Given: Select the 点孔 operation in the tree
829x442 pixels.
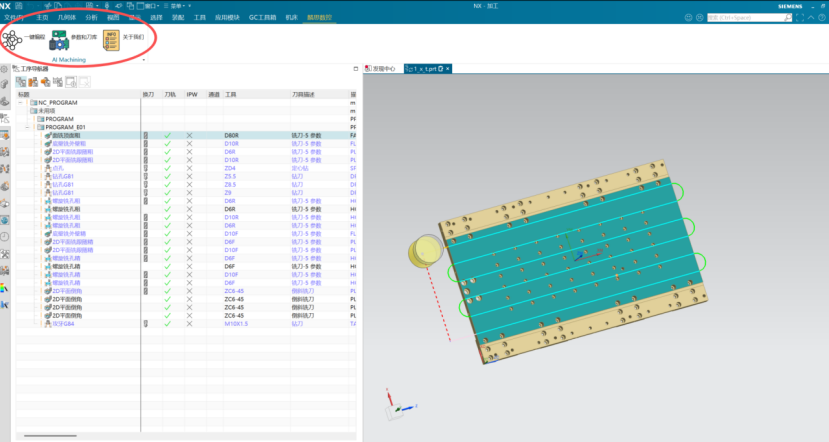Looking at the screenshot, I should 58,168.
